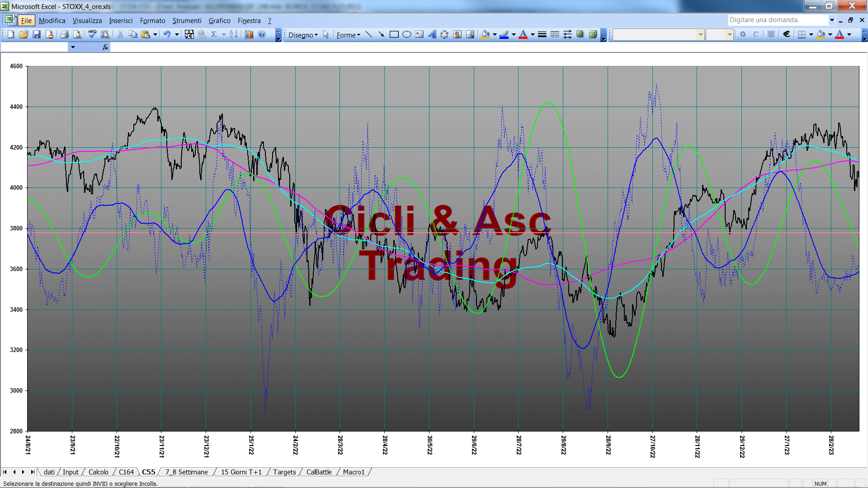Open the Modifica menu
The image size is (868, 488).
pos(52,20)
